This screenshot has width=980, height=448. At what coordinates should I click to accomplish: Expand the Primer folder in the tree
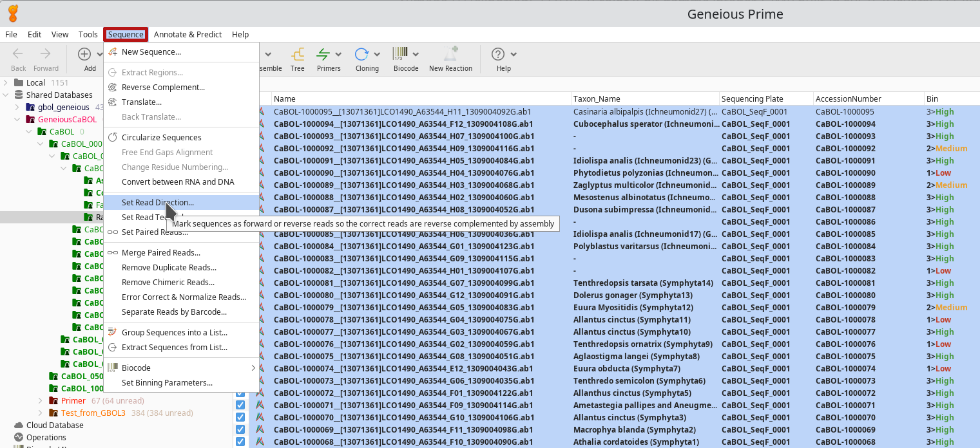40,401
